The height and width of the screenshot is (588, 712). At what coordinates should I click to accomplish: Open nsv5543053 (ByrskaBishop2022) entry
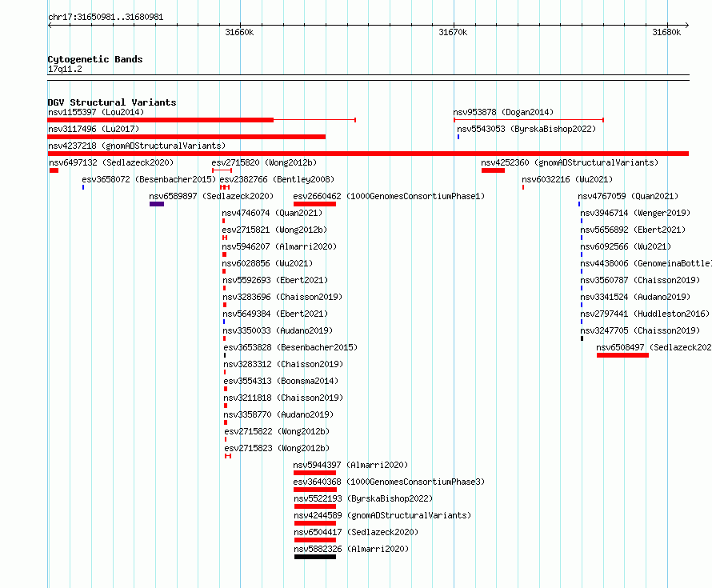526,129
